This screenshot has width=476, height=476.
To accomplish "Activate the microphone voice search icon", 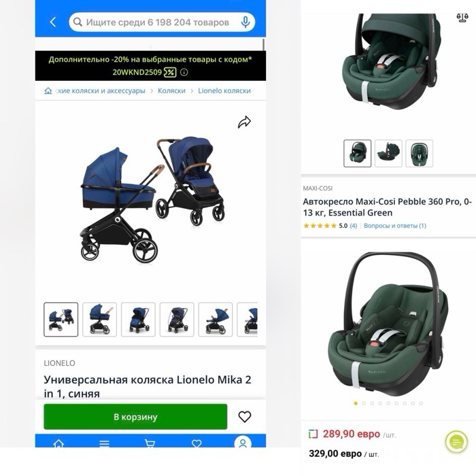I will point(245,22).
